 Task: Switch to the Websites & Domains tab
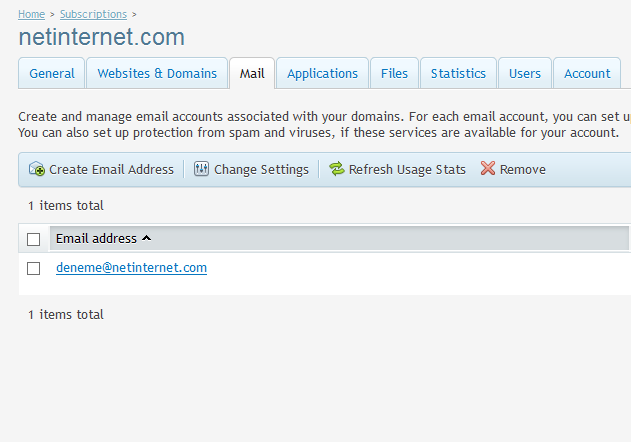[157, 73]
